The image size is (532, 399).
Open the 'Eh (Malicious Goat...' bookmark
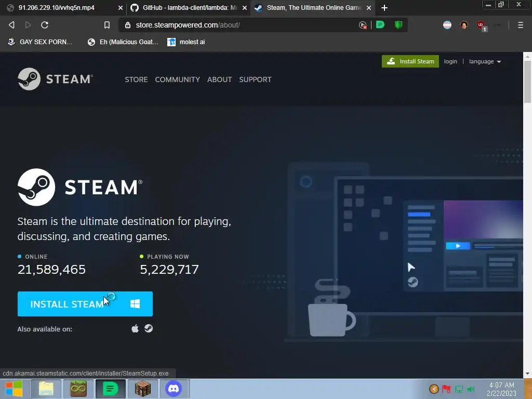pos(123,42)
